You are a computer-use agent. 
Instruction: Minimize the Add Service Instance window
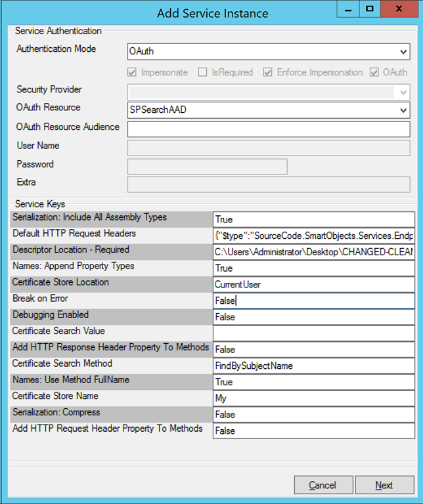point(347,9)
